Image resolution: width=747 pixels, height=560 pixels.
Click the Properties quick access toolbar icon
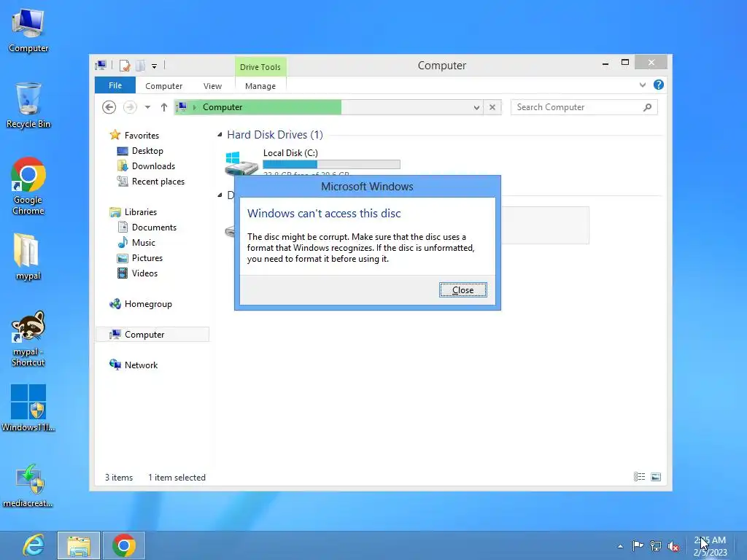[124, 65]
